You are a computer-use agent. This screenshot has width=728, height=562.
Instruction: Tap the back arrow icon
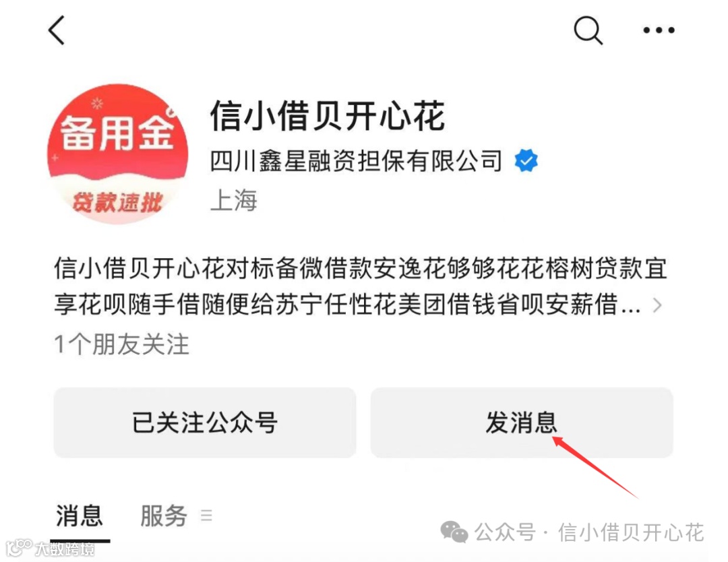coord(57,30)
